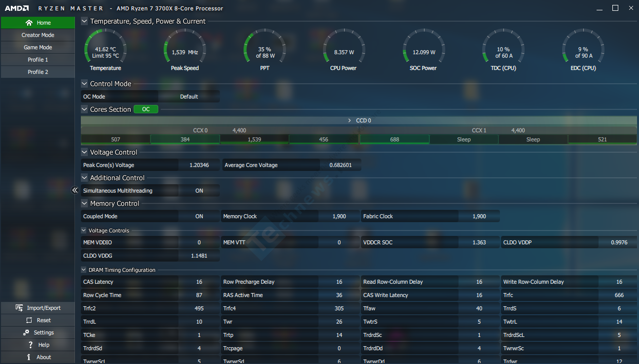Click CLDO VDDP value 0.9976
639x364 pixels.
619,242
